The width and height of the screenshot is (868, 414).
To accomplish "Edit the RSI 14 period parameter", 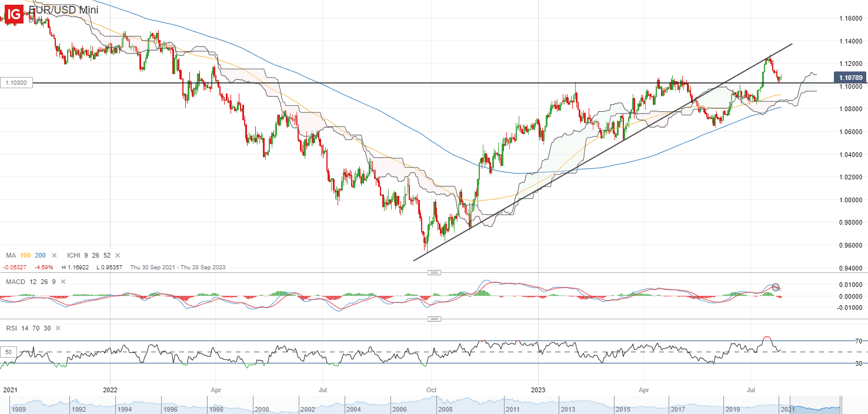I will tap(25, 329).
